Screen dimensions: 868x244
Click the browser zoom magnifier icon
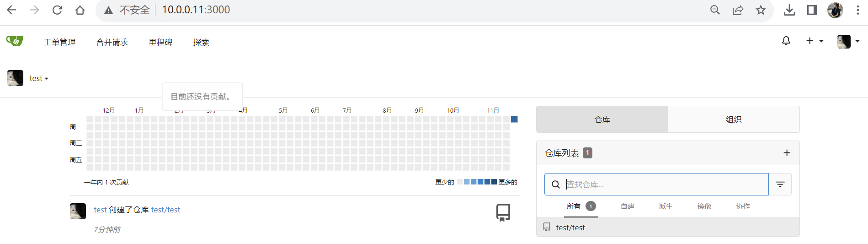click(715, 10)
